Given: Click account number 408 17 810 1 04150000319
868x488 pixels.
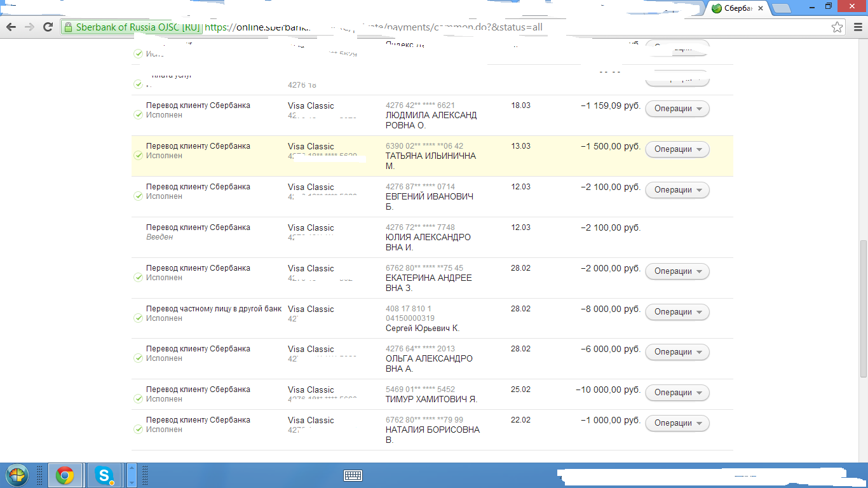Looking at the screenshot, I should 410,313.
